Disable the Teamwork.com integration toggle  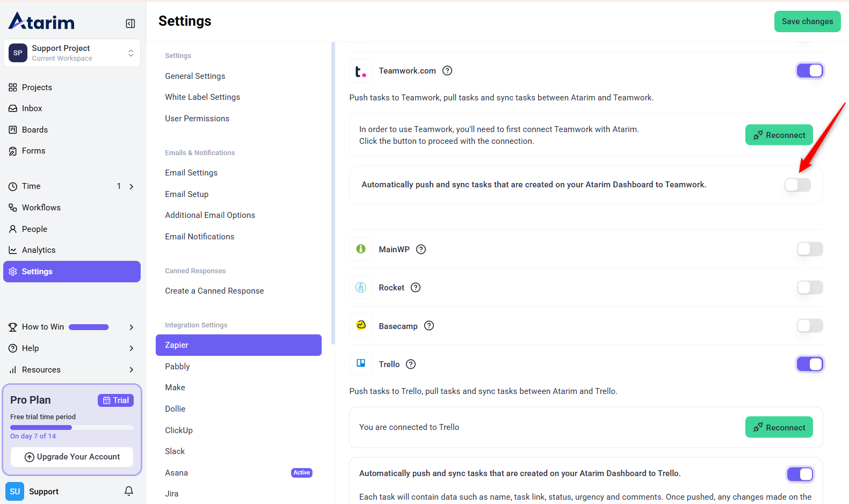809,71
